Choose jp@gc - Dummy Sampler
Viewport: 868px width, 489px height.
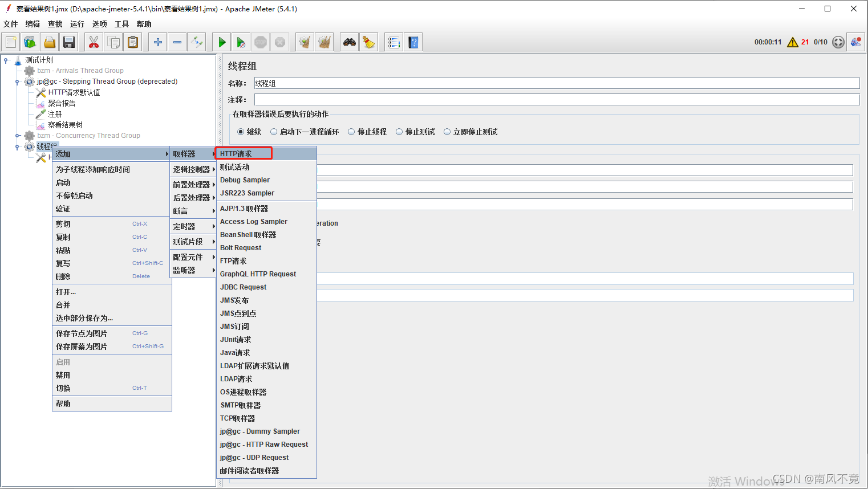(266, 431)
